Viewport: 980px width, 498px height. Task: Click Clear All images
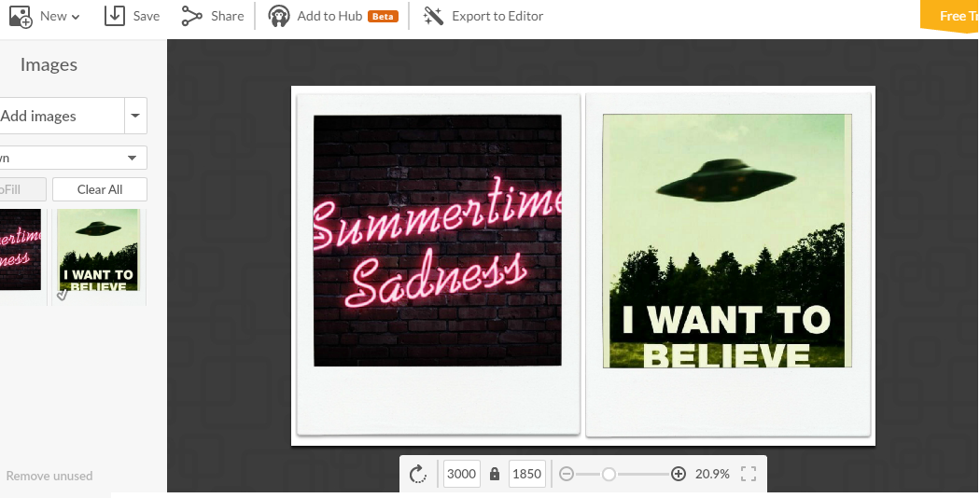click(x=100, y=189)
